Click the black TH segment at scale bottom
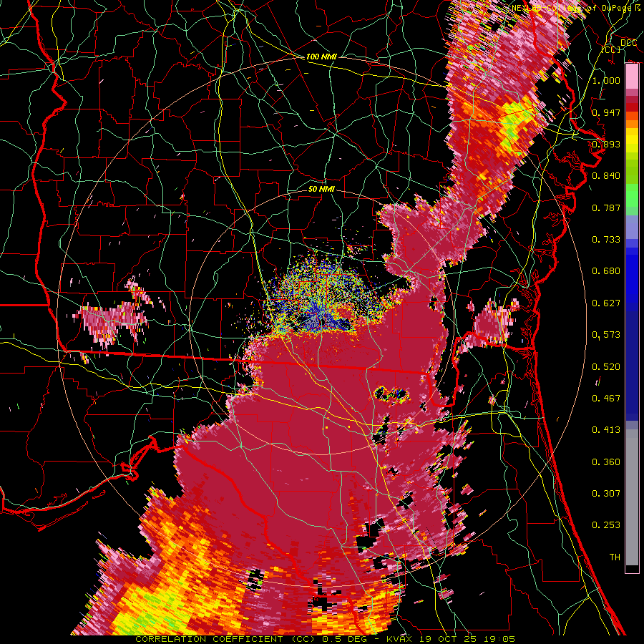Image resolution: width=644 pixels, height=644 pixels. tap(632, 569)
